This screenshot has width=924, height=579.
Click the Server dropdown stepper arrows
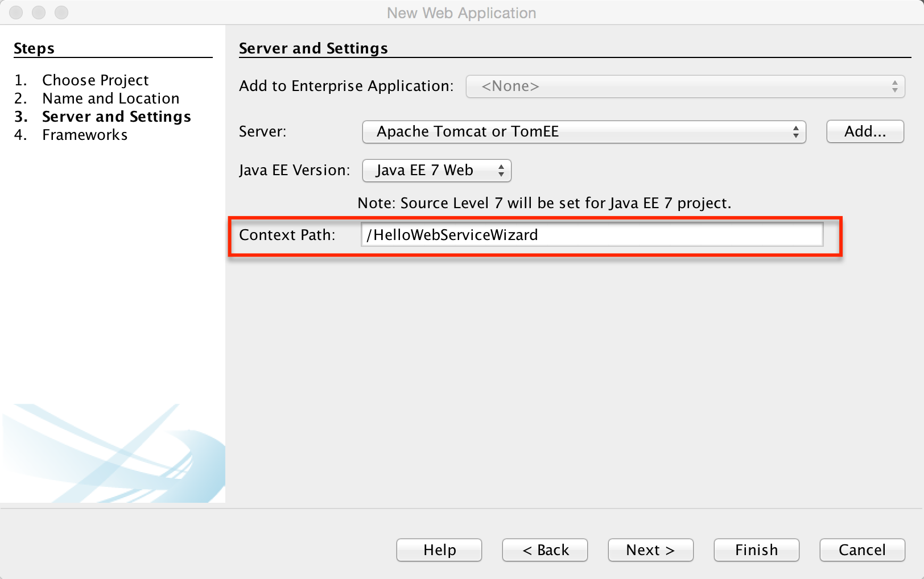click(796, 131)
